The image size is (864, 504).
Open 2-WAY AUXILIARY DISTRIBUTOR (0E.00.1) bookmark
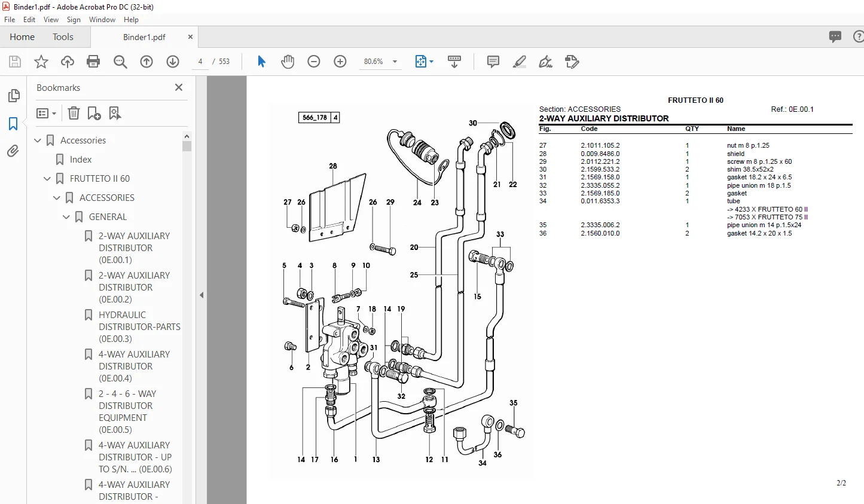(x=135, y=248)
